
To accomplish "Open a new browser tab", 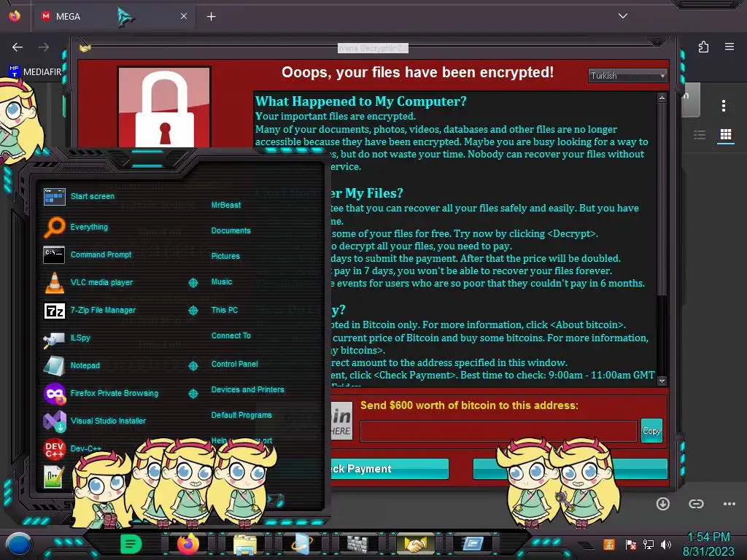I will [211, 17].
